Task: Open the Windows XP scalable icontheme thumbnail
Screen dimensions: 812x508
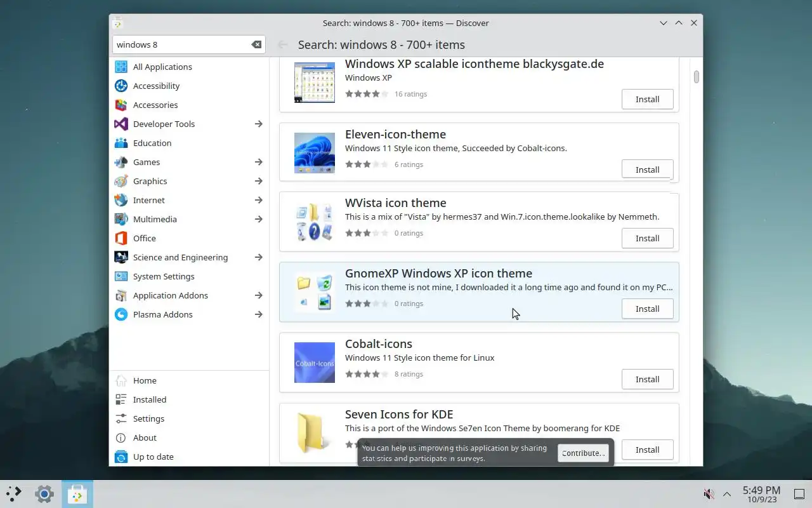Action: 315,83
